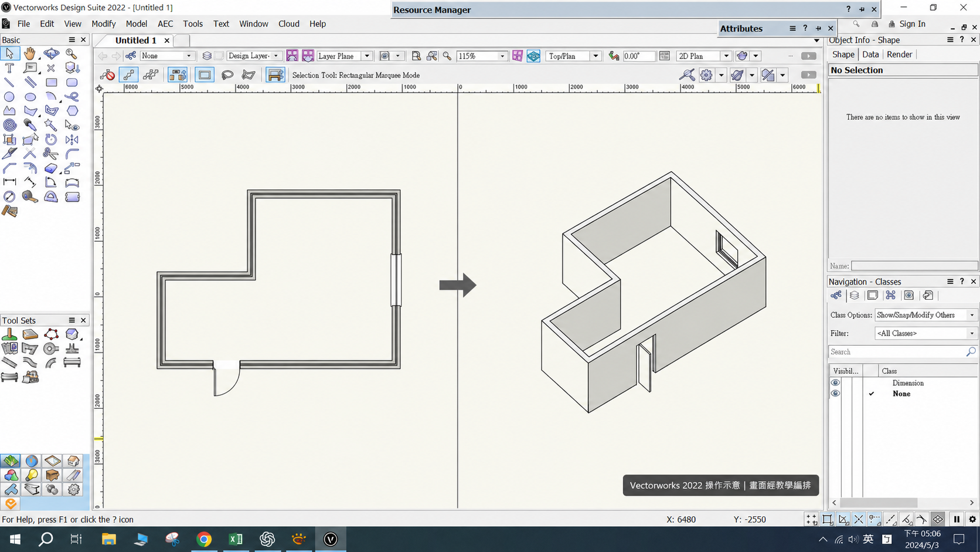Select the Rounded Rectangle tool
The image size is (980, 552).
72,82
